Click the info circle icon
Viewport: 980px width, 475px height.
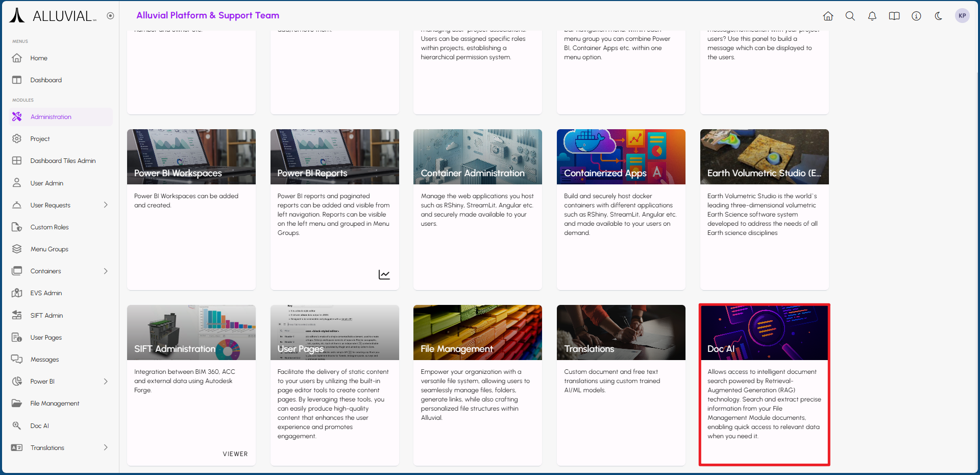point(916,16)
